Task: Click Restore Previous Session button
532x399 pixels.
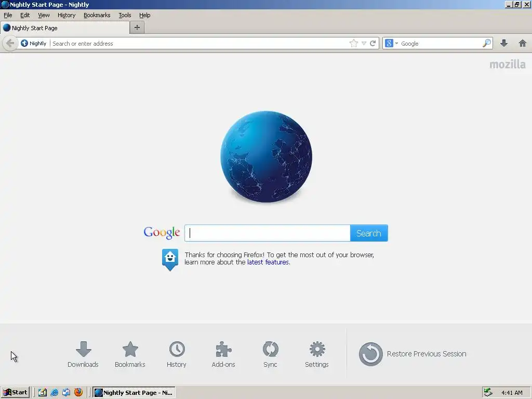Action: [413, 354]
